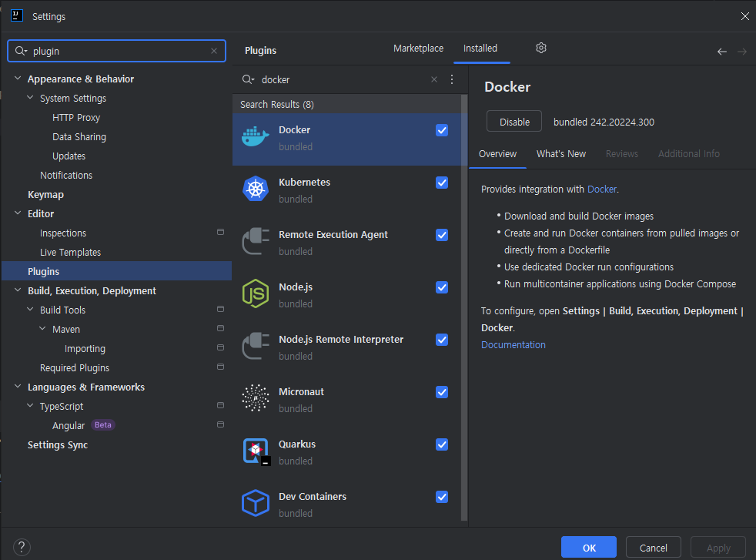Click the Micronaut dotted logo icon

tap(255, 398)
